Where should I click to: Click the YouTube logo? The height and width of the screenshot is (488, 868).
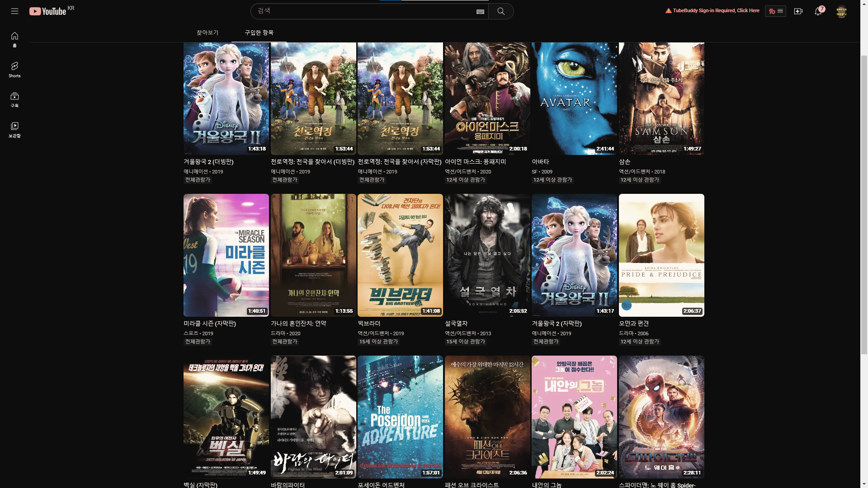pos(48,11)
